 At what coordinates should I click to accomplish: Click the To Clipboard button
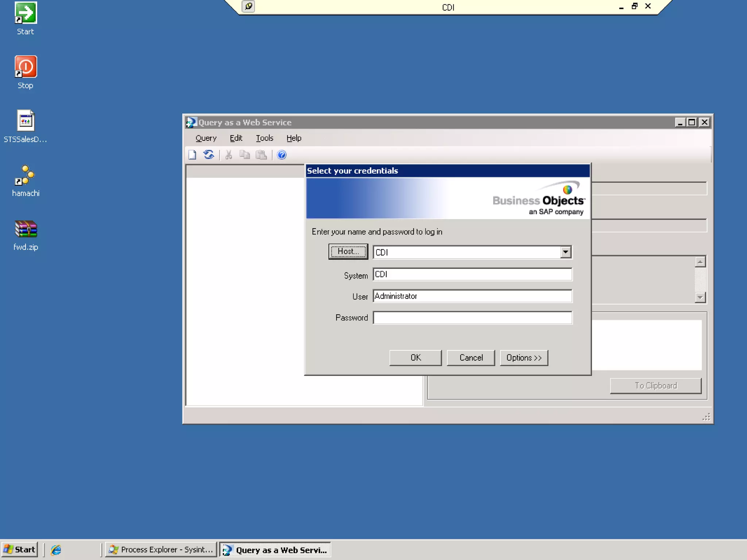pos(656,386)
